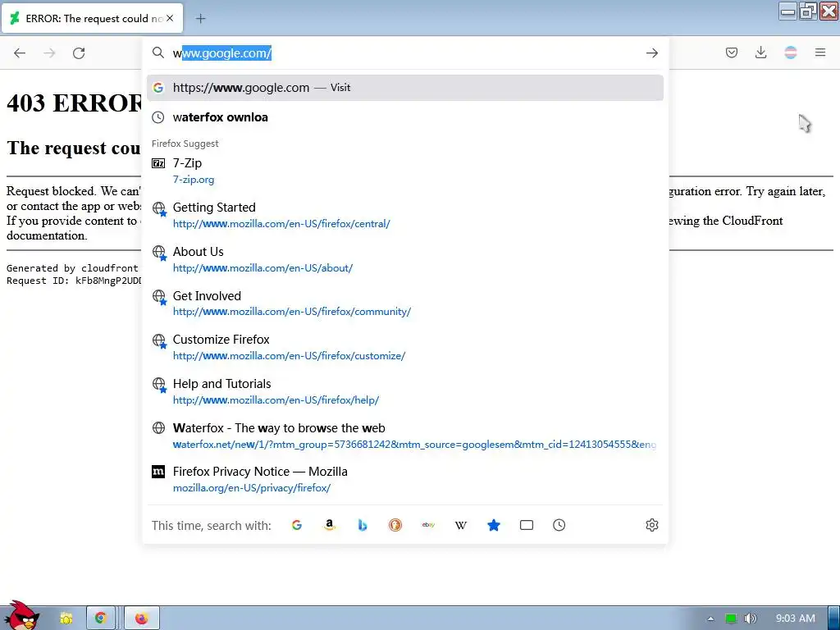
Task: Click inside the address bar text field
Action: coord(407,53)
